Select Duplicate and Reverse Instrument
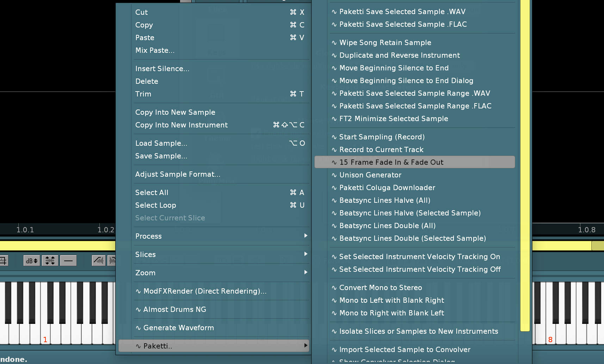The width and height of the screenshot is (604, 364). (399, 55)
